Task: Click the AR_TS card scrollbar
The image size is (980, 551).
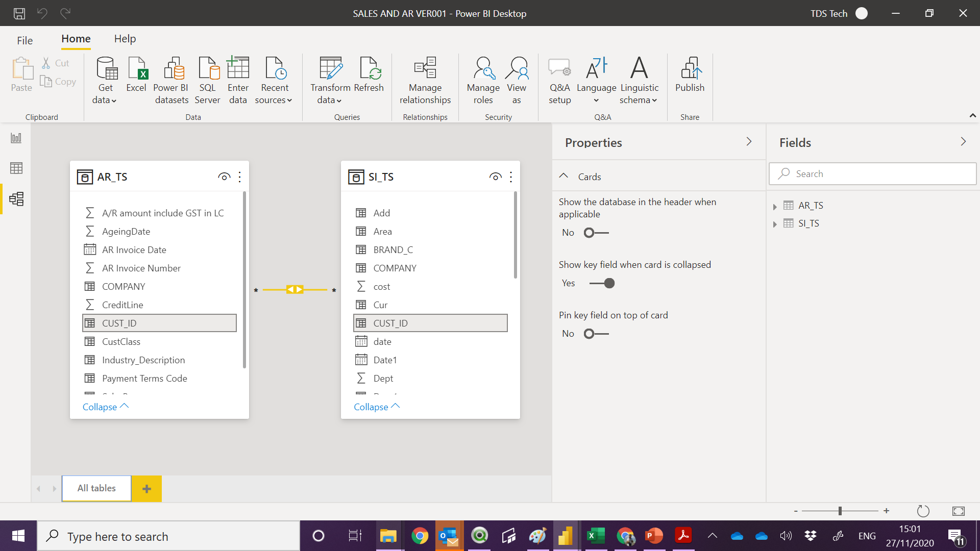Action: click(x=244, y=280)
